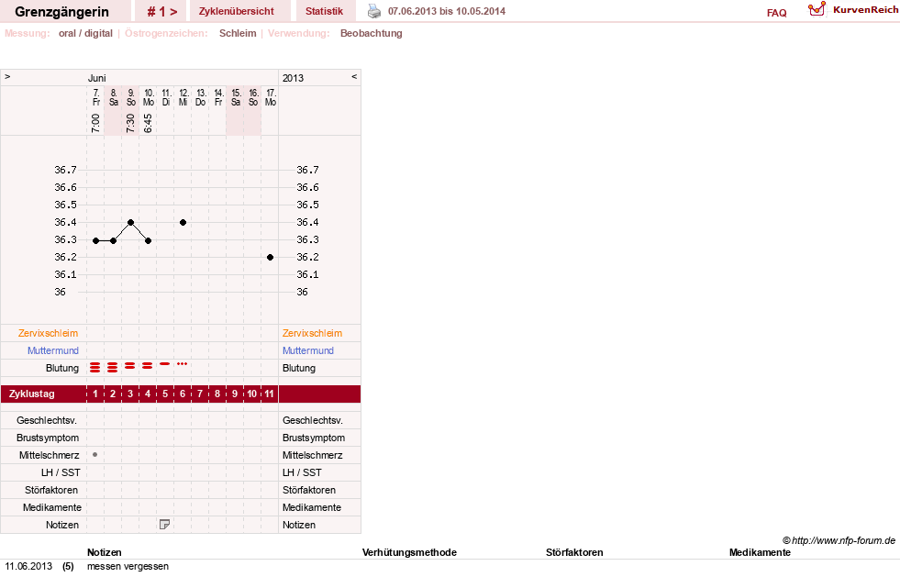Open the note icon on cycle day 5
This screenshot has width=900, height=588.
coord(165,525)
